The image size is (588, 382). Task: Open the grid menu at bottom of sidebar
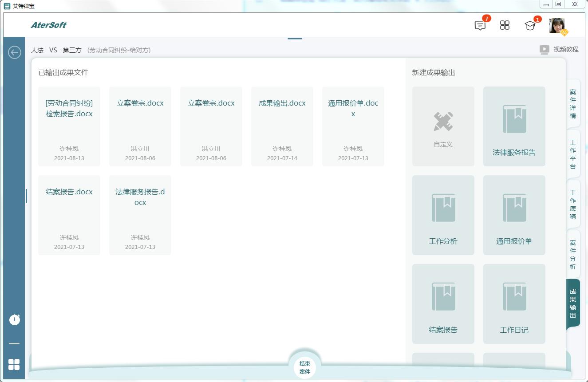(14, 364)
